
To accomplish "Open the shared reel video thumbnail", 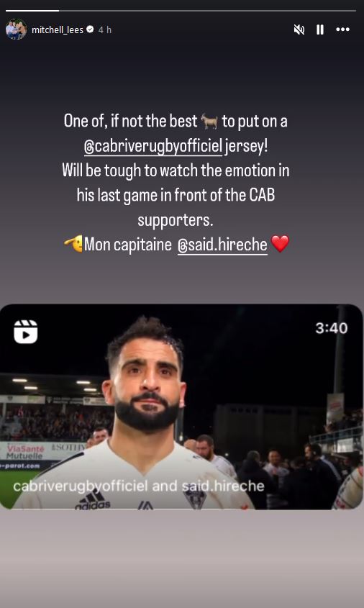I will tap(182, 407).
